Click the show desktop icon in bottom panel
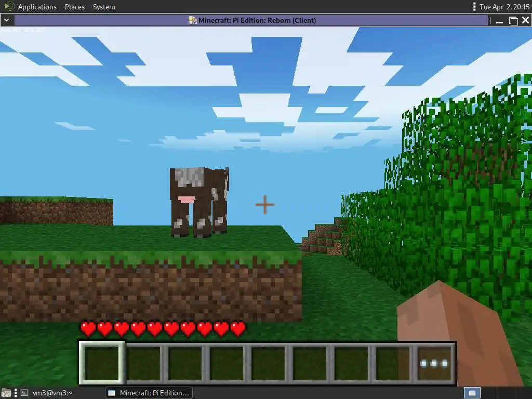532x399 pixels. pos(6,393)
